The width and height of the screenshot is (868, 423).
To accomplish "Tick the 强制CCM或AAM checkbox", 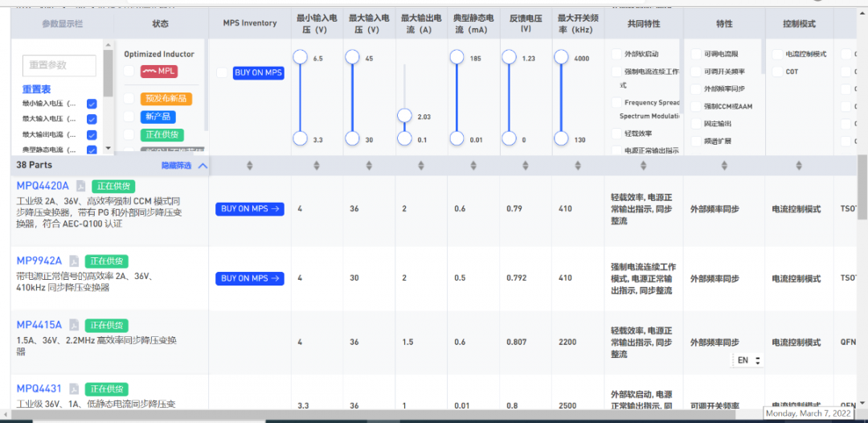I will coord(696,106).
